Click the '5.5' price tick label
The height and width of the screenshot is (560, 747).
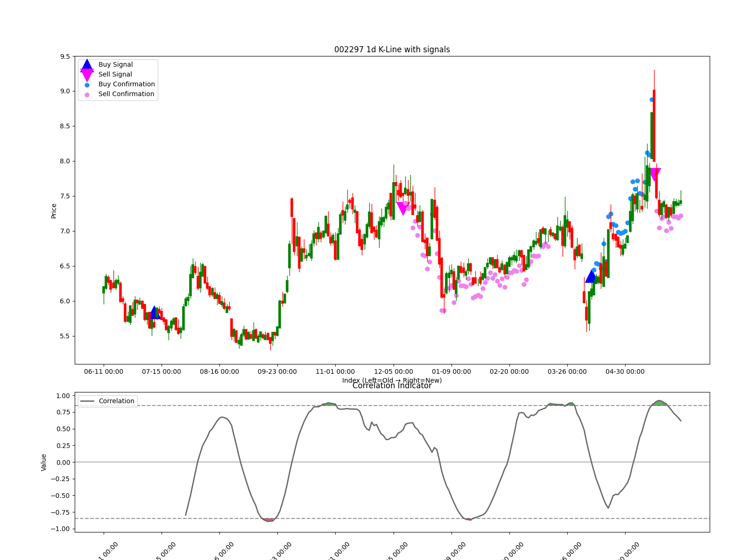coord(65,336)
